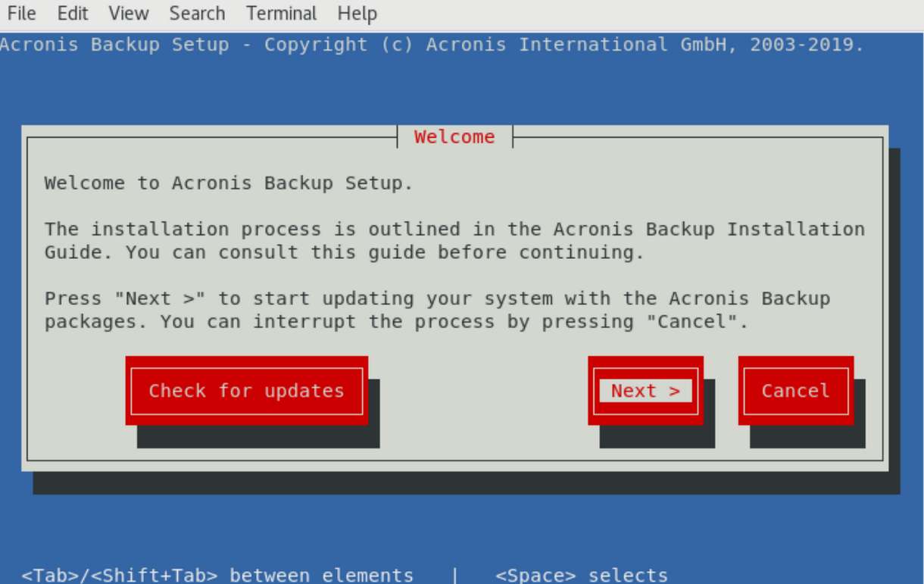Open the Search menu
Viewport: 924px width, 584px height.
coord(197,13)
